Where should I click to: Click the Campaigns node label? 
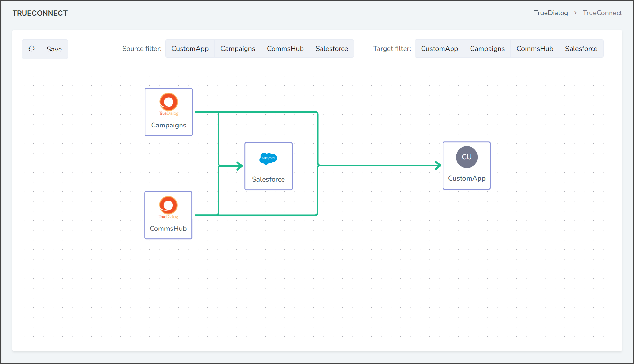pos(169,125)
